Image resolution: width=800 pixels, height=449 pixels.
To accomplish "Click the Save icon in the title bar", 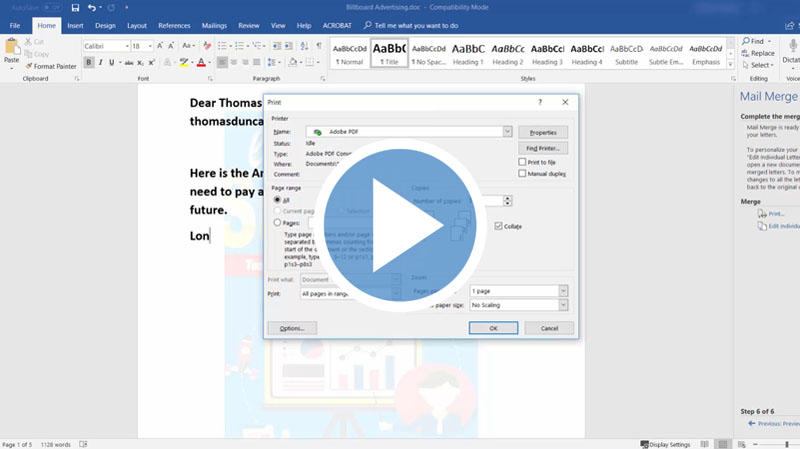I will coord(74,8).
